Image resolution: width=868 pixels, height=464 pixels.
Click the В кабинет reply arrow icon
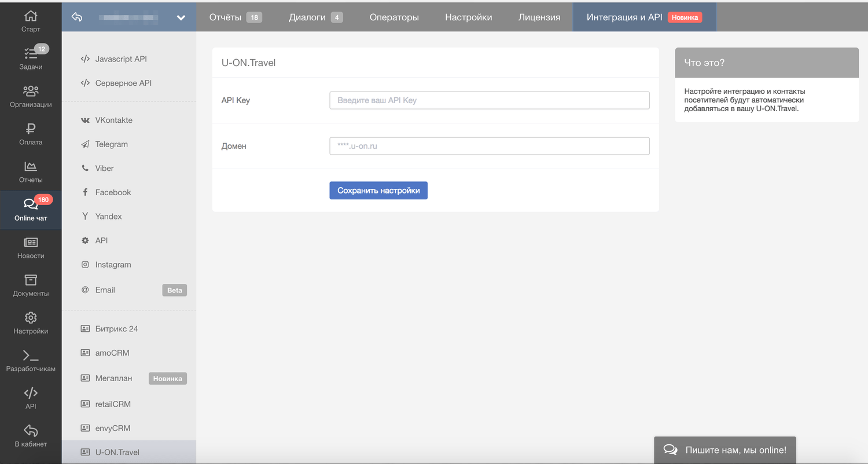pyautogui.click(x=31, y=430)
